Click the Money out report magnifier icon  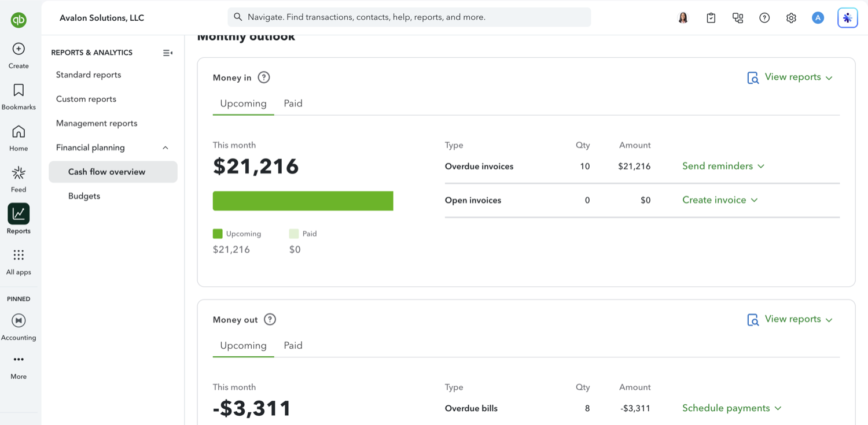[x=753, y=320]
